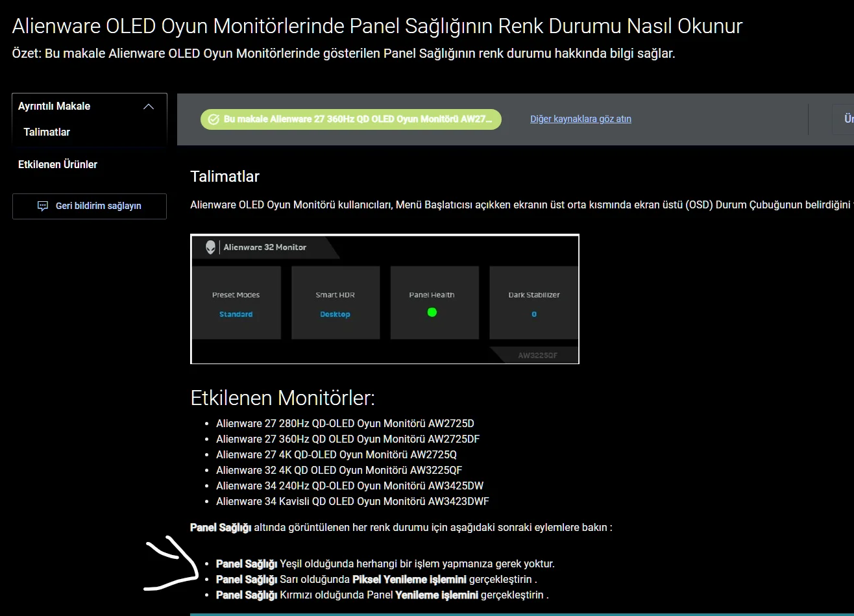This screenshot has height=616, width=854.
Task: Click the 'Alienware 32 Monitor' OSD title
Action: [x=265, y=247]
